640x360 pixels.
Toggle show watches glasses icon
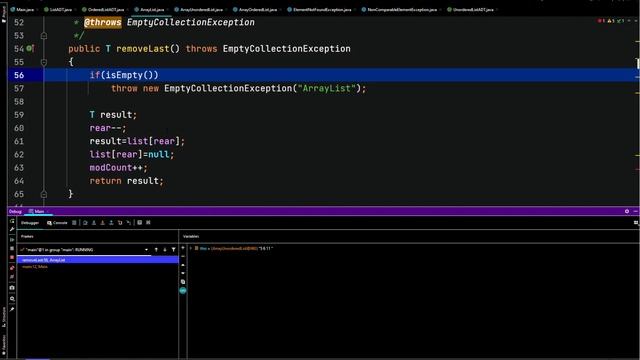pos(183,291)
